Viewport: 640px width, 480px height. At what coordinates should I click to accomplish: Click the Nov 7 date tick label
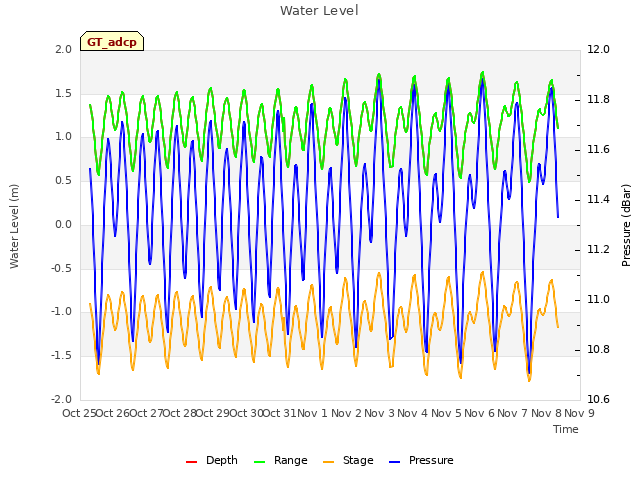coord(513,413)
